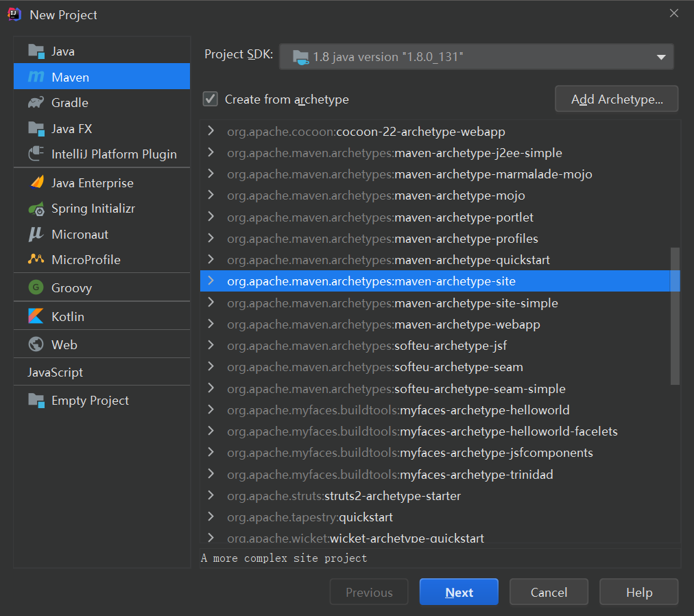Select org.apache.tapestry:quickstart row
The width and height of the screenshot is (694, 616).
click(440, 517)
